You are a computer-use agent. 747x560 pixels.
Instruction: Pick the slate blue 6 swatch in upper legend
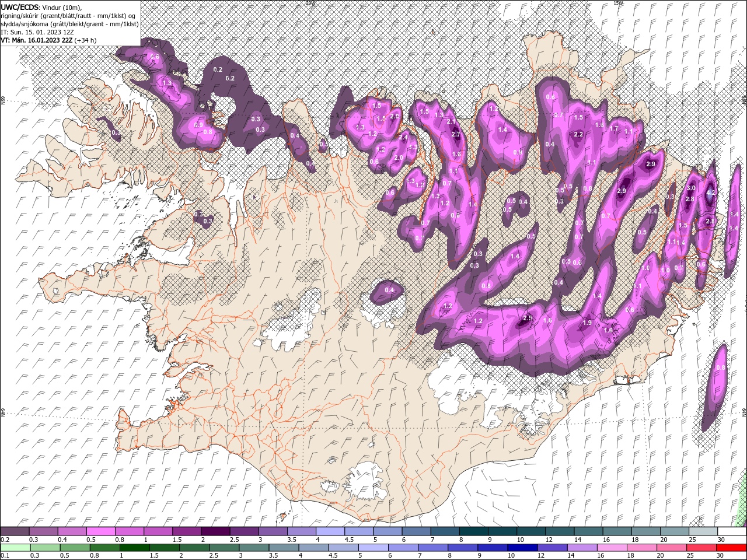416,531
